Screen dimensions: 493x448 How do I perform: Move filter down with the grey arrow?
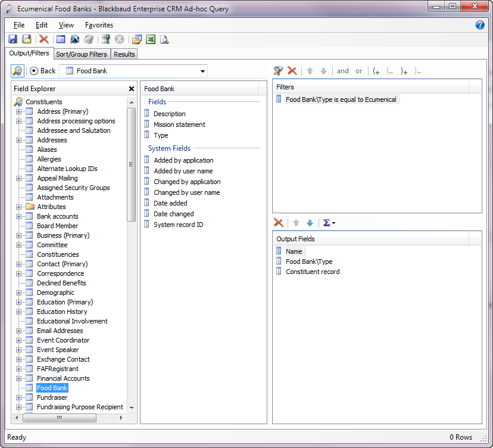click(x=323, y=71)
